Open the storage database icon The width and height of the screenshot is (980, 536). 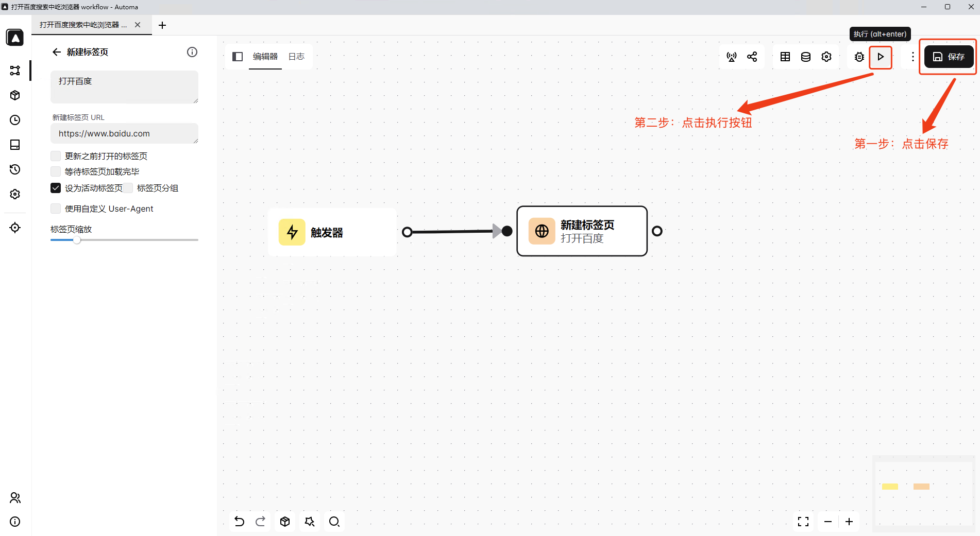tap(806, 57)
